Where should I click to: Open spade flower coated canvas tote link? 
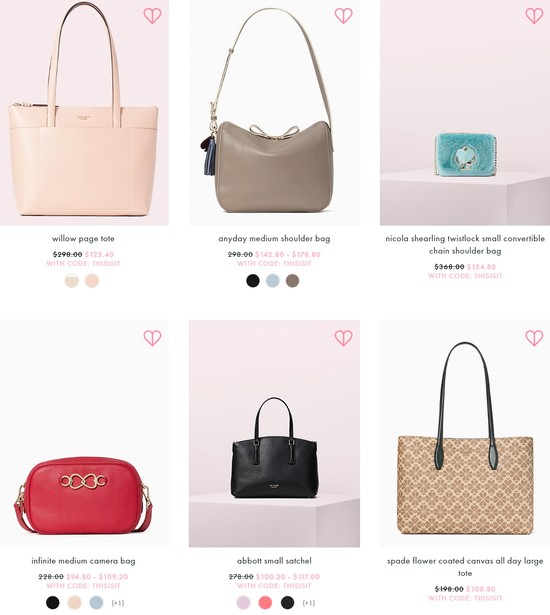click(x=465, y=567)
